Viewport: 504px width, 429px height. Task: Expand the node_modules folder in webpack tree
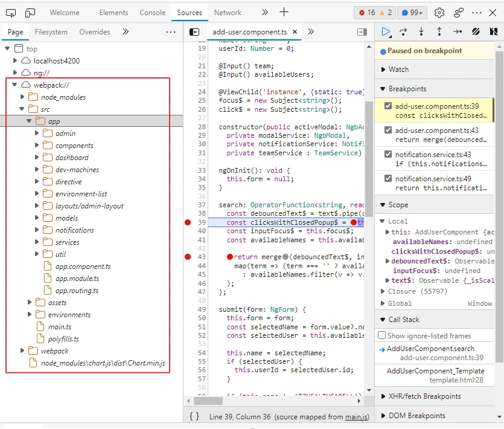(x=22, y=97)
